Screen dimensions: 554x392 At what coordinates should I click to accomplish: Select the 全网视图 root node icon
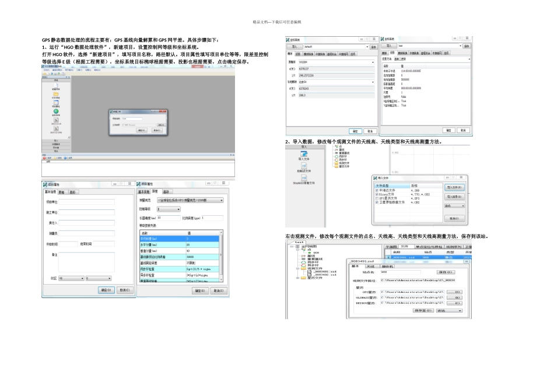[x=297, y=246]
